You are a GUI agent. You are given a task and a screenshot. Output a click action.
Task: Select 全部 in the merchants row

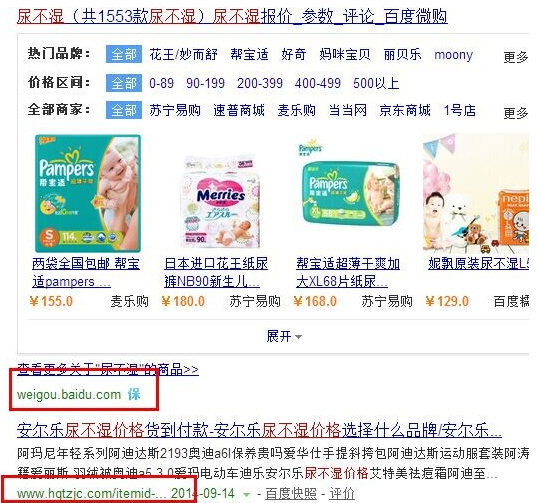pos(124,110)
